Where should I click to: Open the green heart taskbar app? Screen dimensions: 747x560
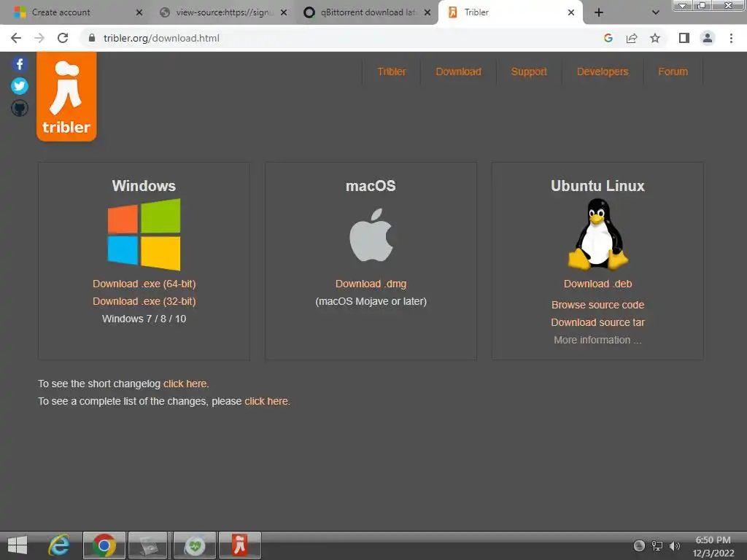tap(195, 545)
